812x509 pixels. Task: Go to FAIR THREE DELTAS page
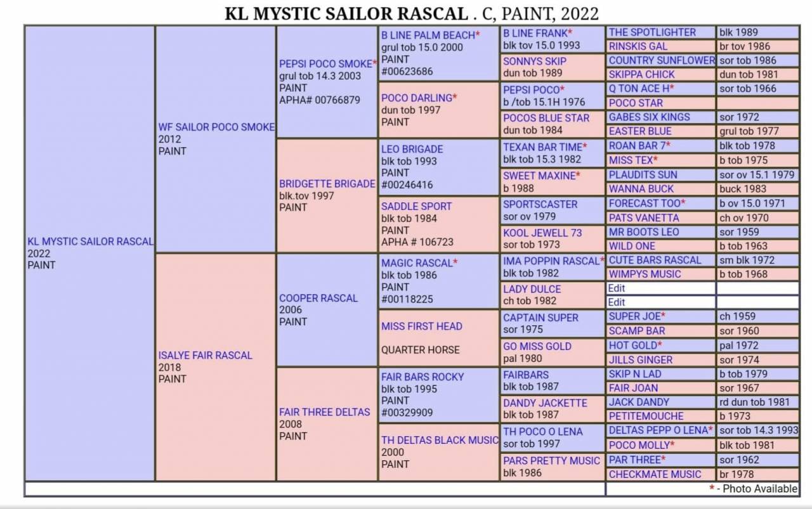pos(324,412)
